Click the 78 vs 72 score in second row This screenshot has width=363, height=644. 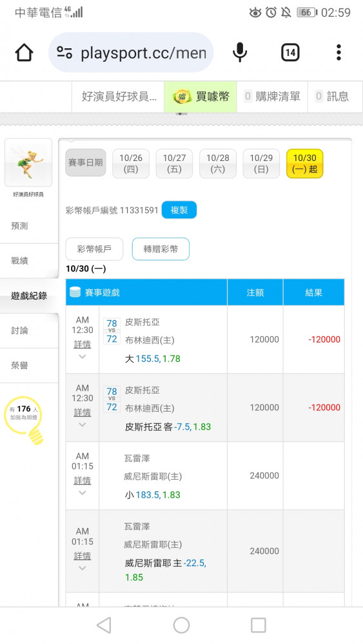pos(112,399)
